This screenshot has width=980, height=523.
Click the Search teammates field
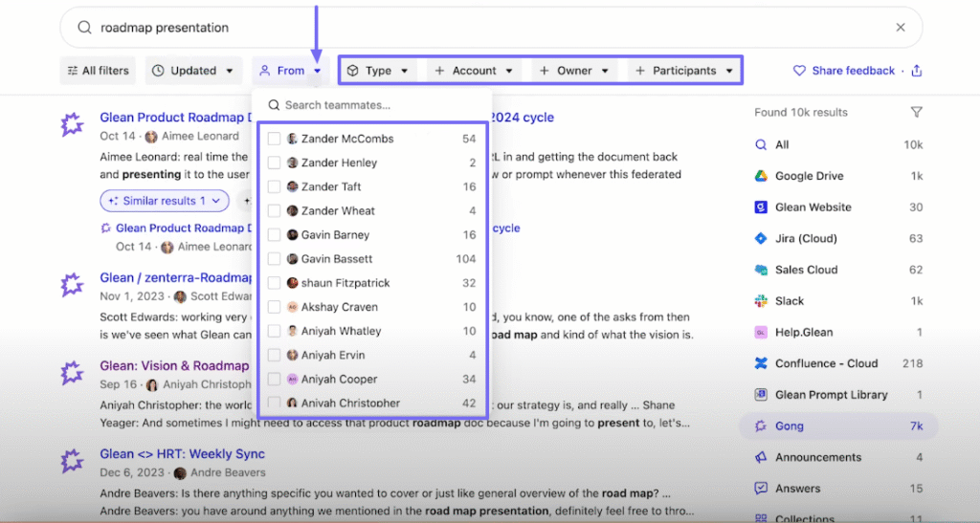tap(372, 105)
